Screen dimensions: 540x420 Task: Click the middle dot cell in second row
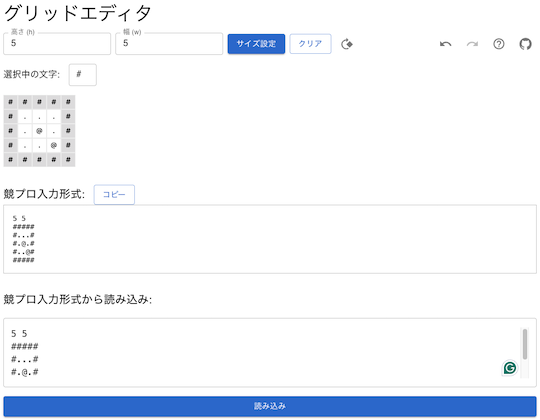coord(39,116)
